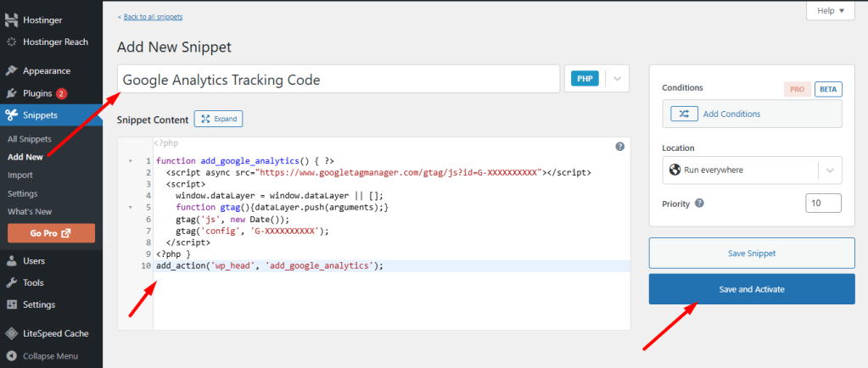Follow the 'Back to all snippets' link

[149, 17]
